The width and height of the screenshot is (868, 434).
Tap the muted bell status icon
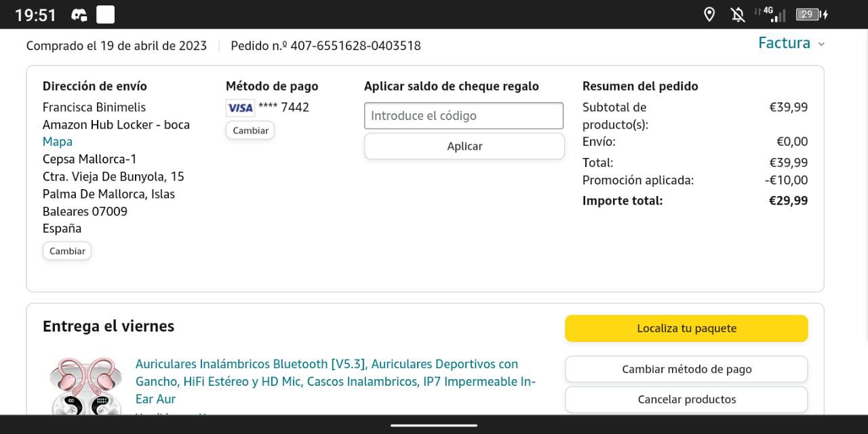[x=738, y=14]
